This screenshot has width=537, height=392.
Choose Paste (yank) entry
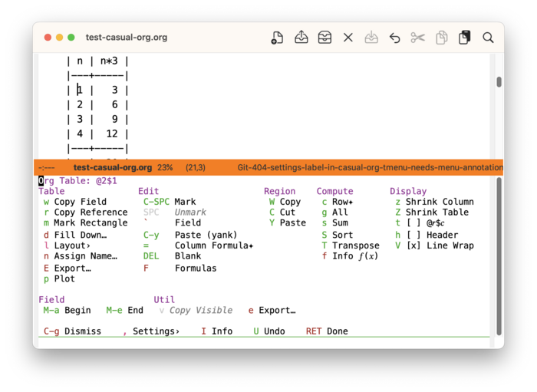(x=190, y=235)
